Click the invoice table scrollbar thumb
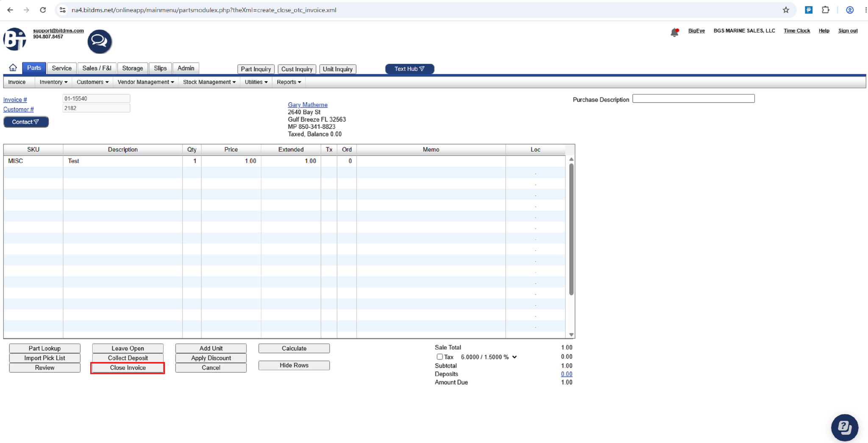Viewport: 868px width, 443px height. 571,229
